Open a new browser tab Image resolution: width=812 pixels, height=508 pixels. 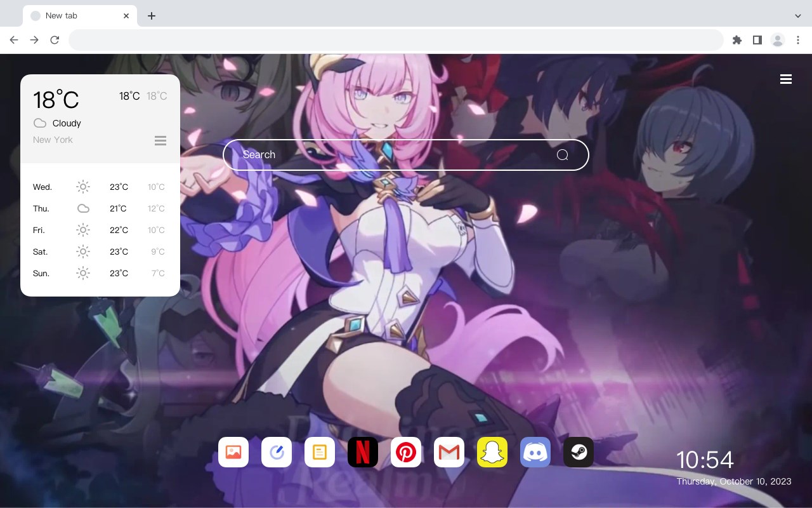[x=151, y=16]
